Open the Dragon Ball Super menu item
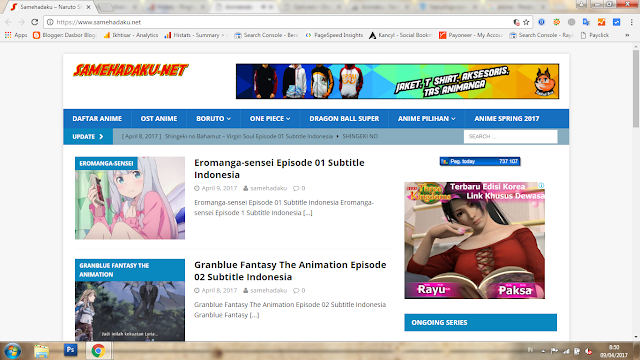The image size is (640, 360). (x=344, y=118)
